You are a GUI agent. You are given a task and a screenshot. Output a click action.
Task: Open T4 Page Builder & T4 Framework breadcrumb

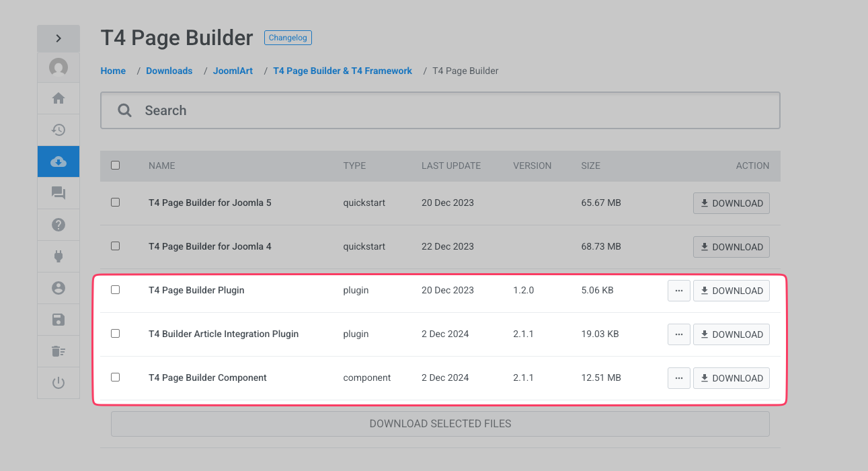pos(343,71)
